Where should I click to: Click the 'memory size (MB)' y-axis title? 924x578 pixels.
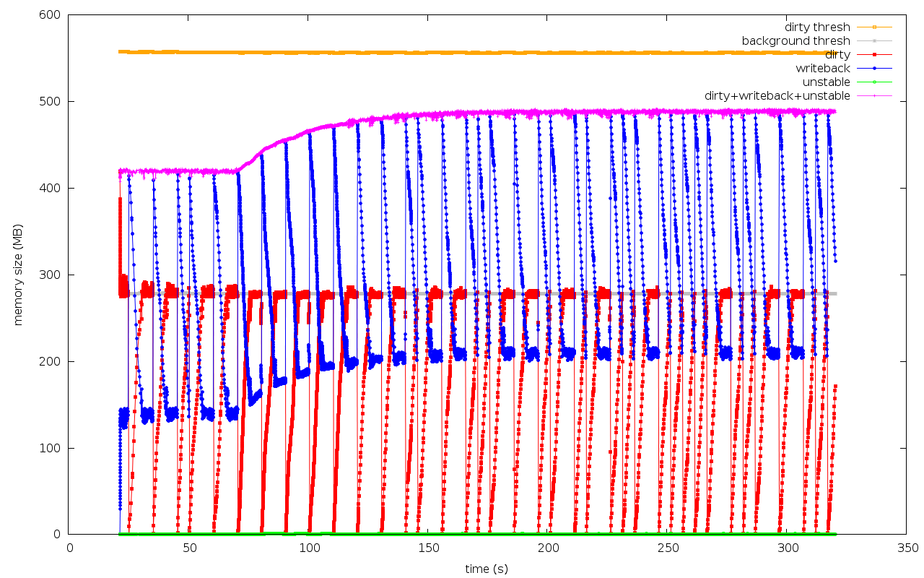click(x=18, y=275)
